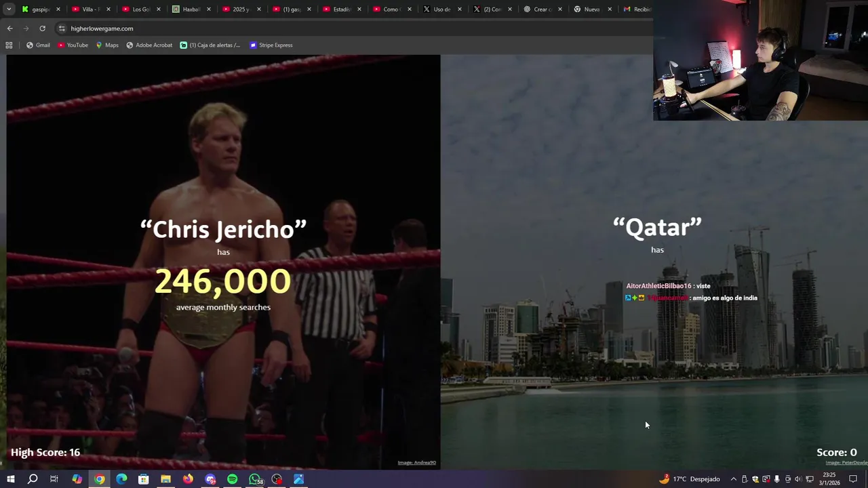This screenshot has height=488, width=868.
Task: Switch to the Estadíst YouTube tab
Action: click(x=341, y=9)
